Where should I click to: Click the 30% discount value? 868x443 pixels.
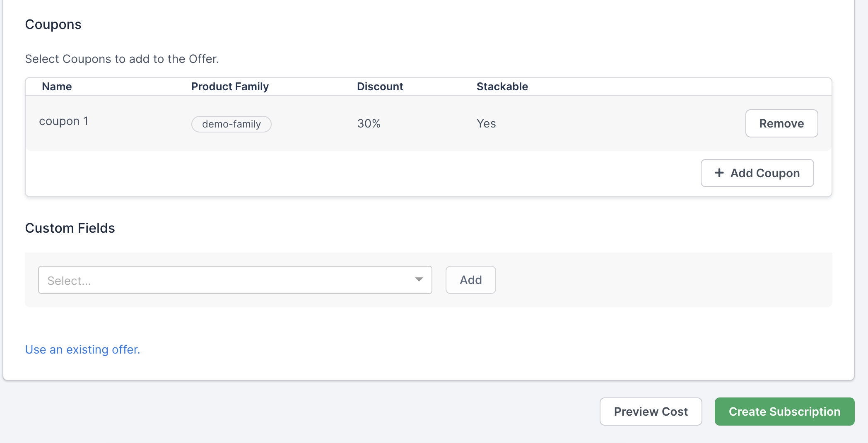369,123
